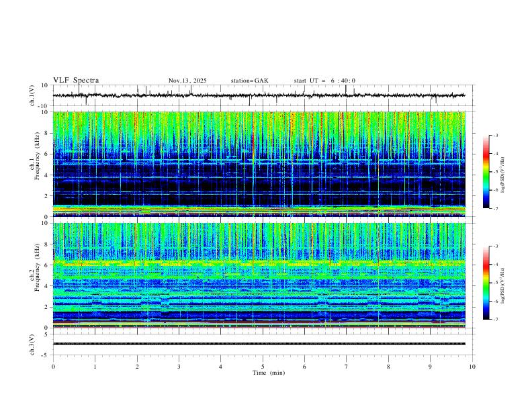Click the "0" tick on the time axis

click(53, 367)
